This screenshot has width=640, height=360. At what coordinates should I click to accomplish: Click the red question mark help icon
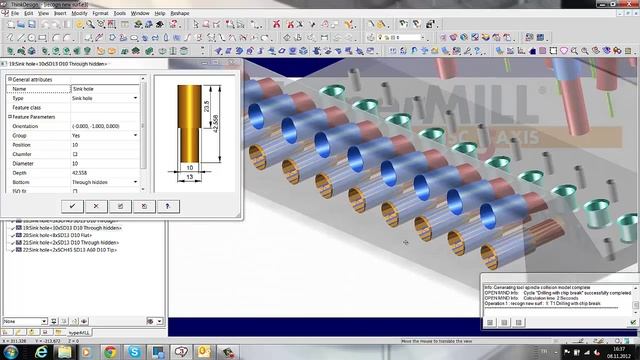(x=173, y=24)
